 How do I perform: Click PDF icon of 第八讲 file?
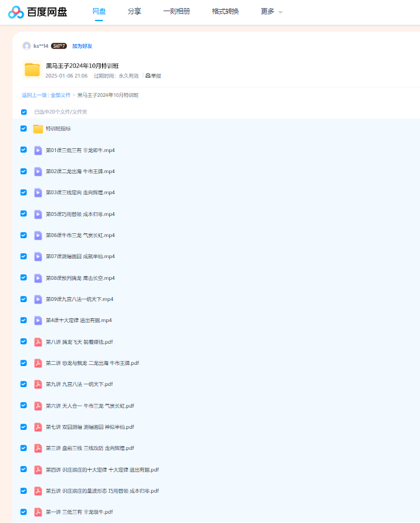click(38, 342)
